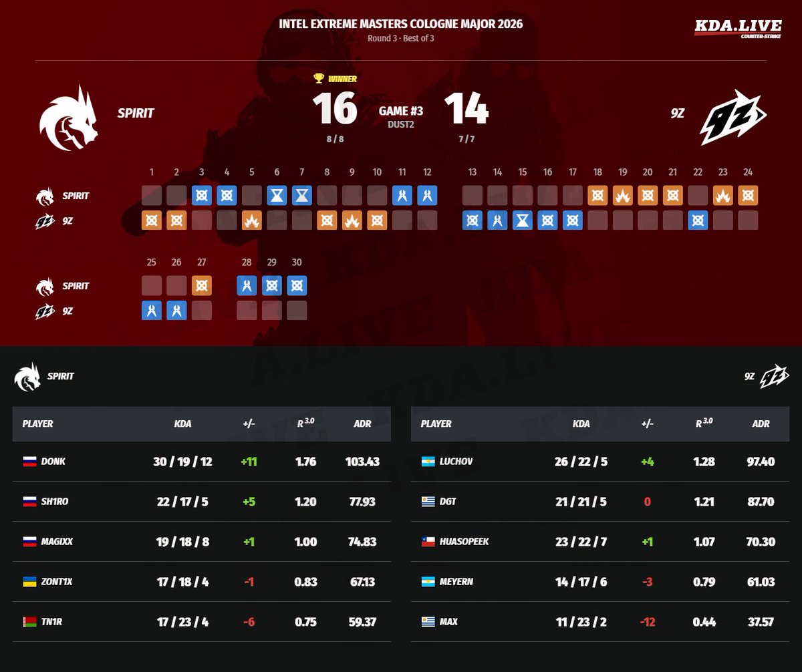Select Spirit's round 28 defuse icon
The height and width of the screenshot is (672, 802).
[247, 286]
